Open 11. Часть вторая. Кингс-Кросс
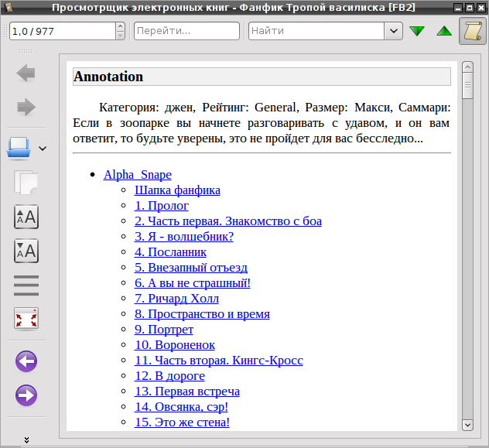The height and width of the screenshot is (448, 489). pos(219,361)
